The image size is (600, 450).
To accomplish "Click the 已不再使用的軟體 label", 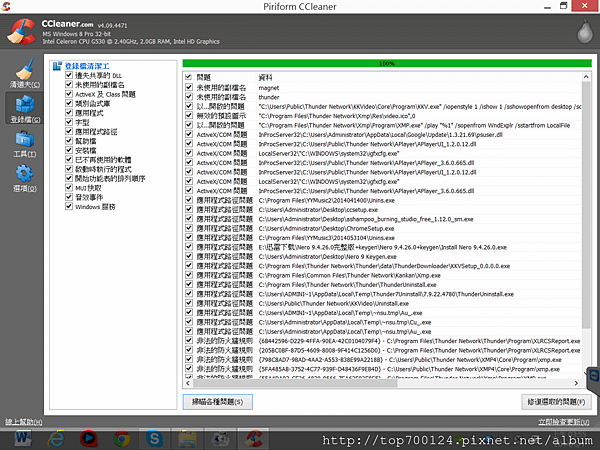I will [x=103, y=160].
